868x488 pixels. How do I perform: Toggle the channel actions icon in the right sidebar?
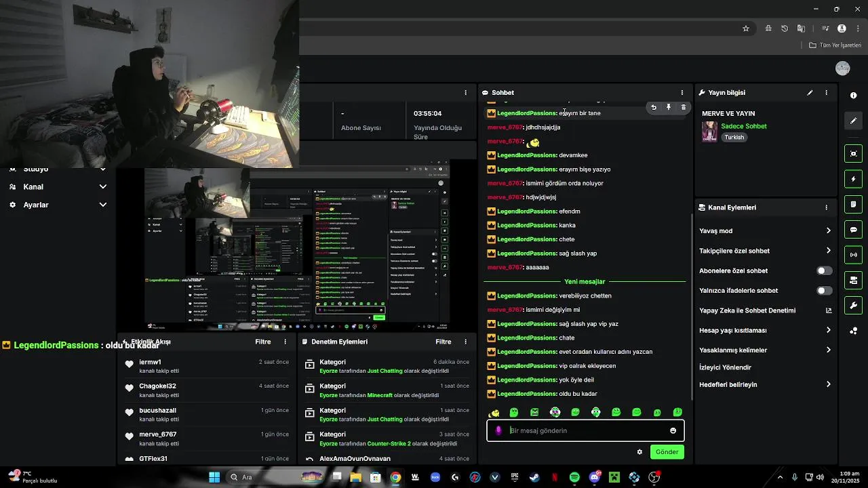pyautogui.click(x=854, y=280)
